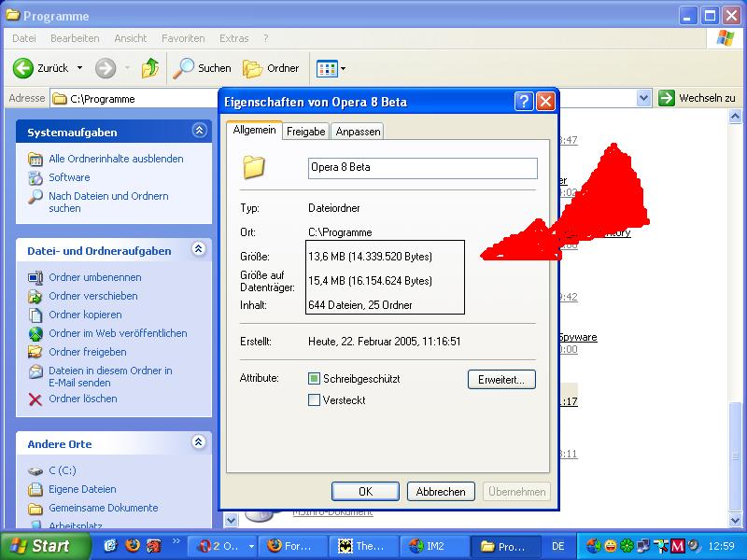The image size is (747, 560).
Task: Click the Pro... folder taskbar button
Action: point(505,546)
